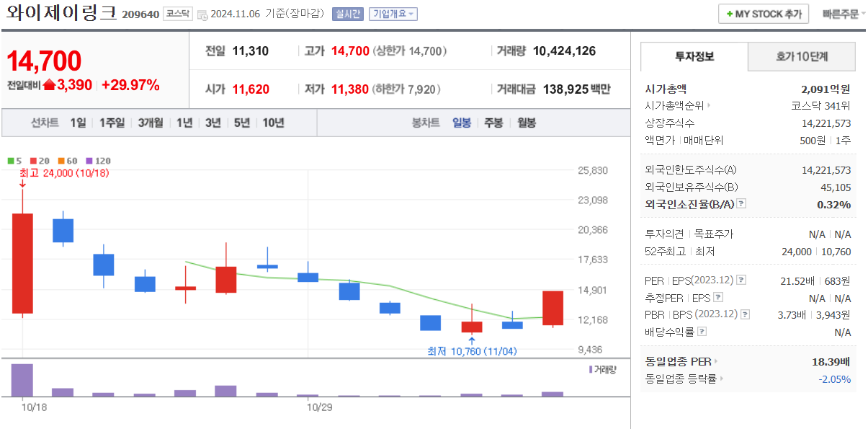Select 10년 line chart period
Image resolution: width=868 pixels, height=429 pixels.
pos(273,123)
